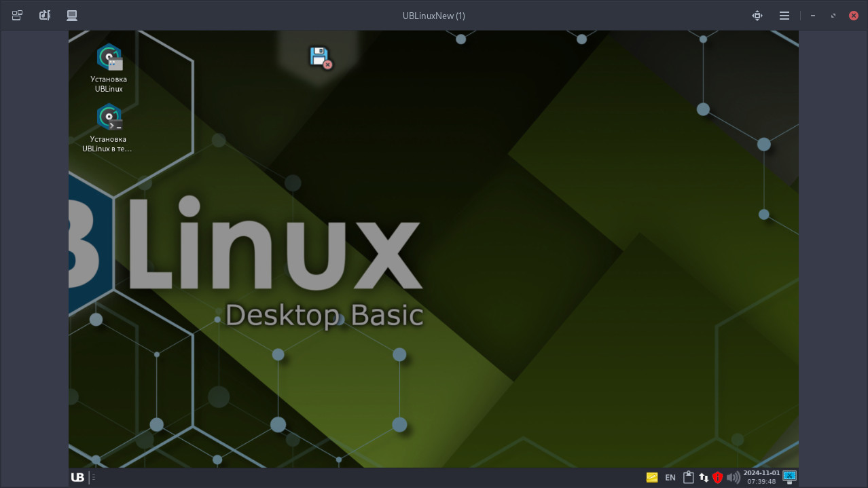Click the floppy disk save icon on desktop

(x=321, y=57)
